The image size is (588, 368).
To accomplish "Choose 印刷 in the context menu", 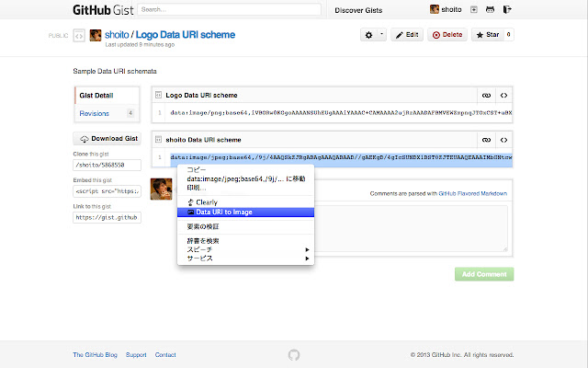I will [x=245, y=188].
